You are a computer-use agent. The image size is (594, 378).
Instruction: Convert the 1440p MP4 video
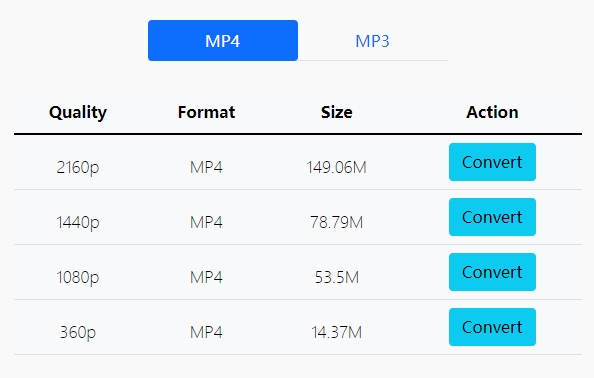[492, 217]
